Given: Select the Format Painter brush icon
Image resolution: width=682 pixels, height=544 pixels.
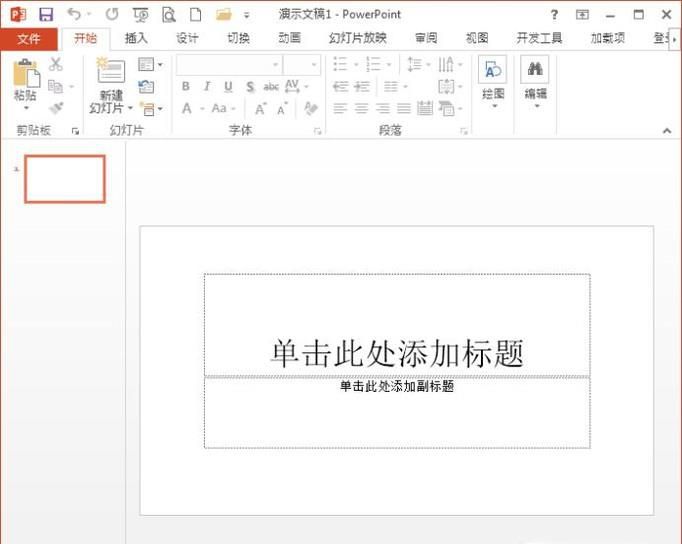Looking at the screenshot, I should coord(56,108).
